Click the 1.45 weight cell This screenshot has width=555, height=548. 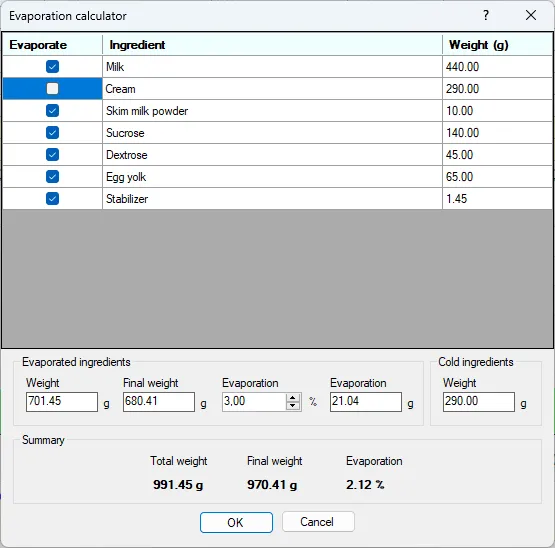[x=497, y=198]
